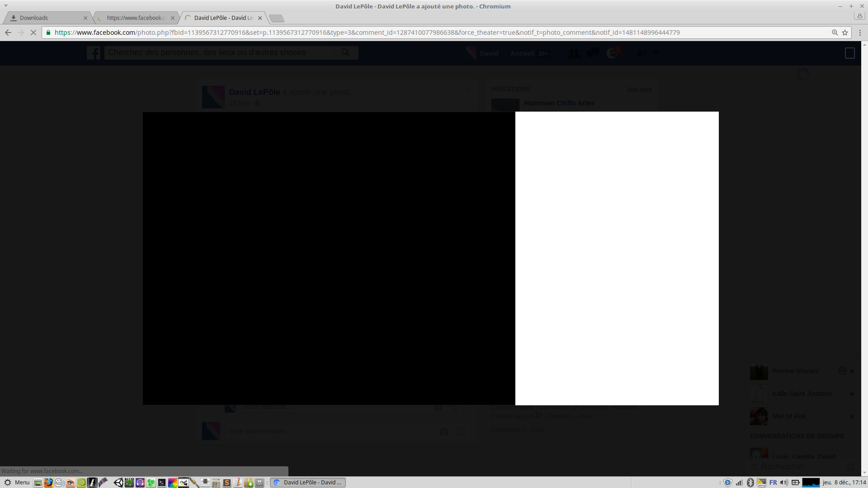
Task: Open the FR keyboard layout selector
Action: tap(773, 483)
